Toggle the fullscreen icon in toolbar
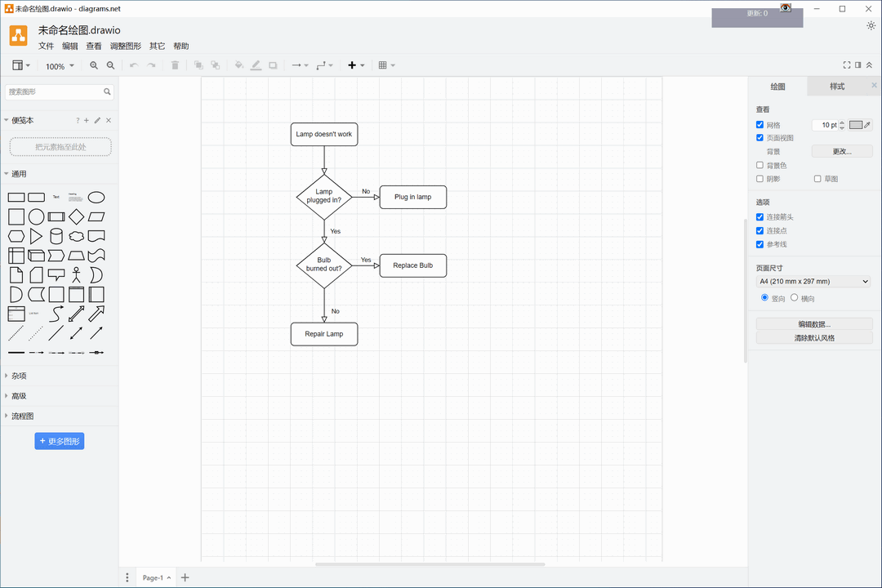Image resolution: width=882 pixels, height=588 pixels. click(847, 65)
